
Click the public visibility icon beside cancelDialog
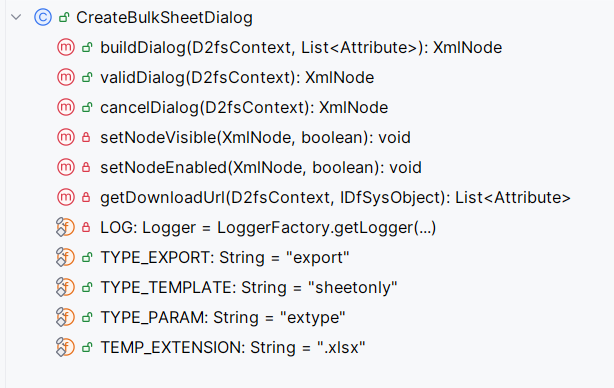[87, 107]
